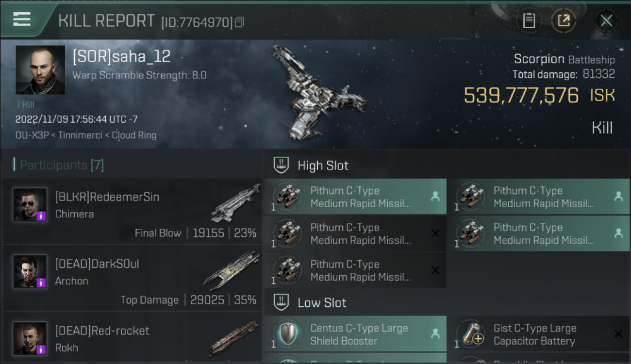Open the hamburger menu button
The height and width of the screenshot is (364, 631).
22,19
